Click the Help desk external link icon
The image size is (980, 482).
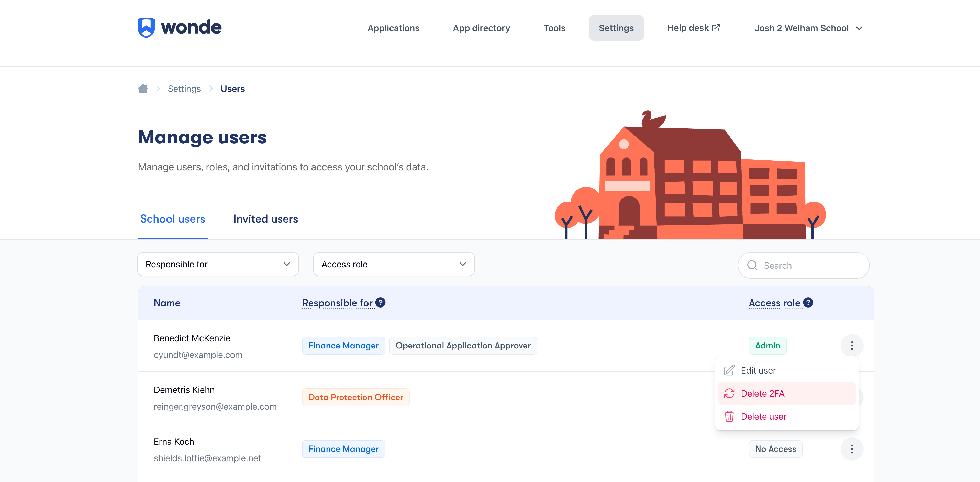tap(716, 28)
